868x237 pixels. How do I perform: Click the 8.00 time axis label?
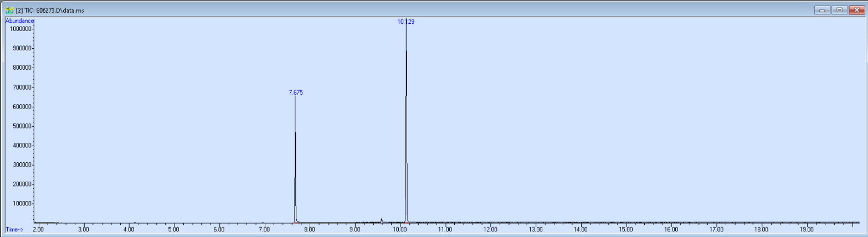pyautogui.click(x=310, y=229)
